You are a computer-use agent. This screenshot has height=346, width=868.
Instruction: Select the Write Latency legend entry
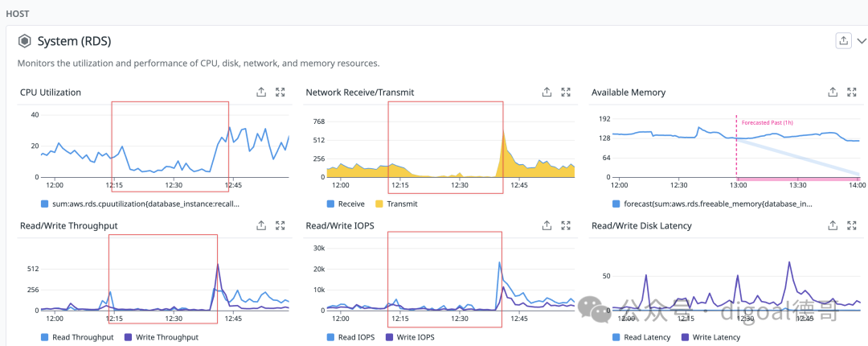pos(710,337)
